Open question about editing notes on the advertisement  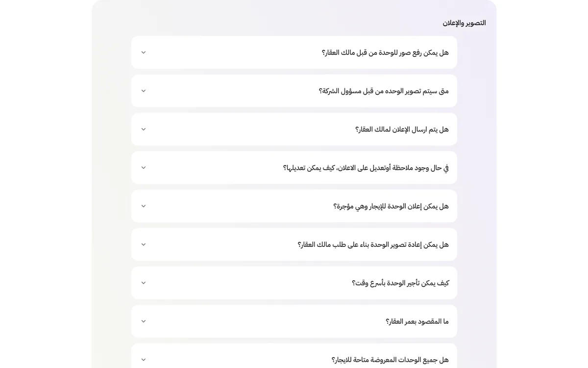[294, 168]
